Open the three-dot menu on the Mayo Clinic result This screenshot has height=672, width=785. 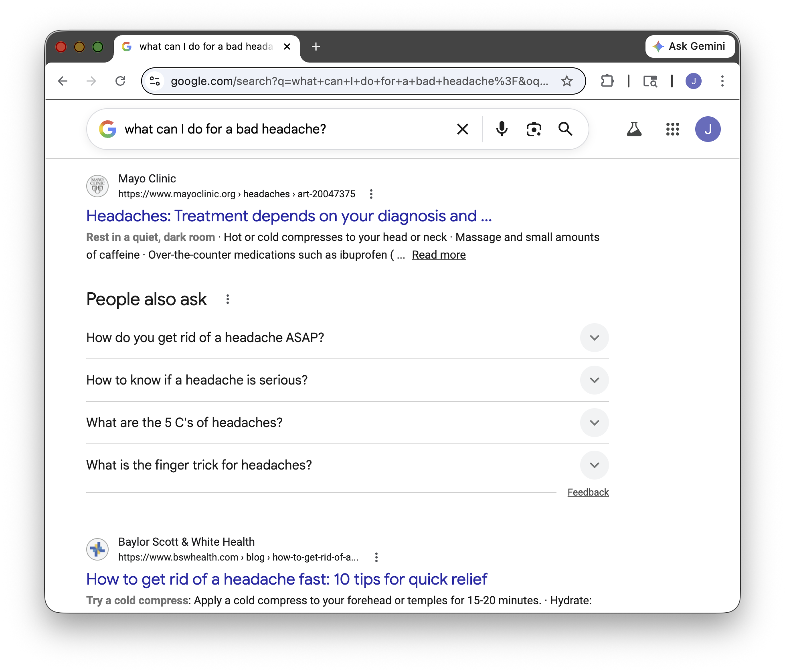tap(371, 194)
